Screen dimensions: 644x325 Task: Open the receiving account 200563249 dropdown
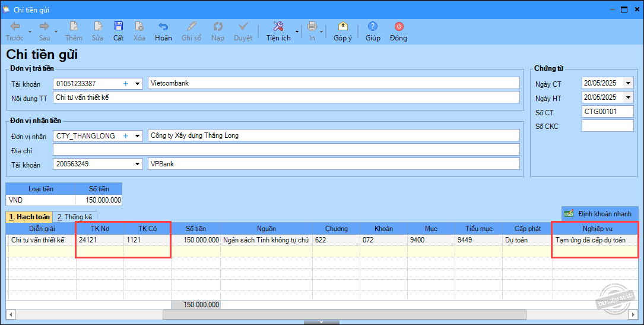coord(138,164)
